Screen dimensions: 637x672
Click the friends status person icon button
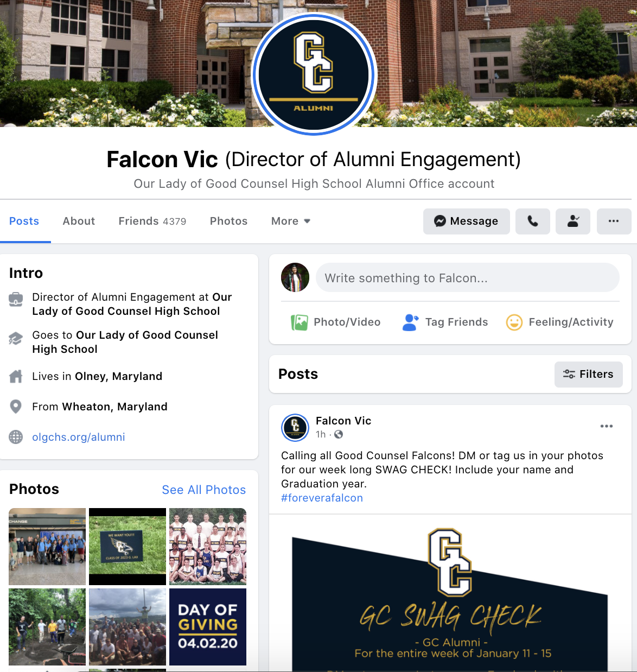click(x=573, y=221)
